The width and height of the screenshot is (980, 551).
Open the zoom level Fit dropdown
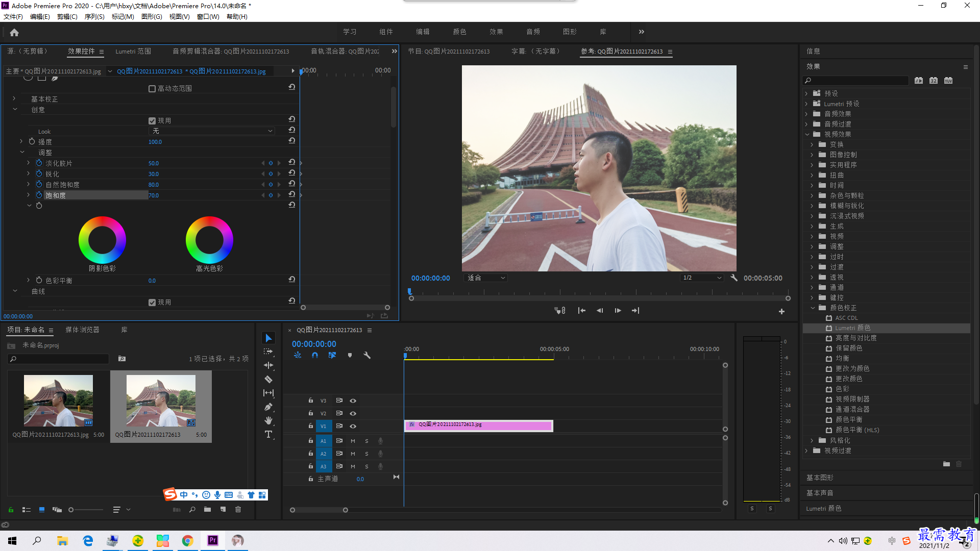486,278
